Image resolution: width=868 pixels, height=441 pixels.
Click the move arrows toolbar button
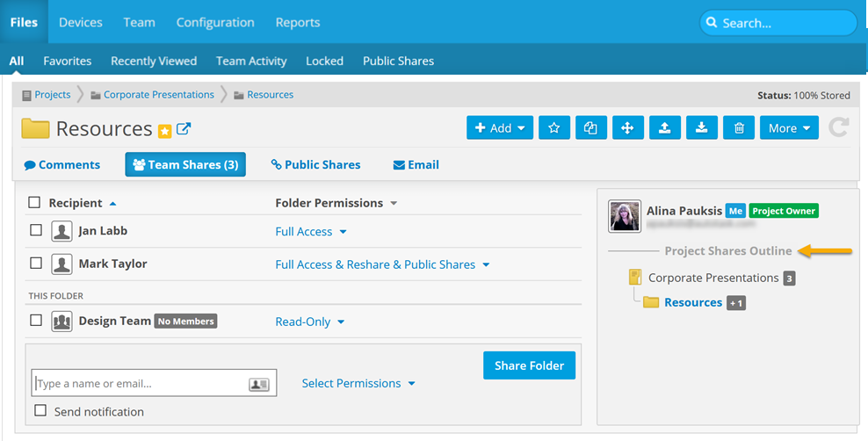click(627, 128)
